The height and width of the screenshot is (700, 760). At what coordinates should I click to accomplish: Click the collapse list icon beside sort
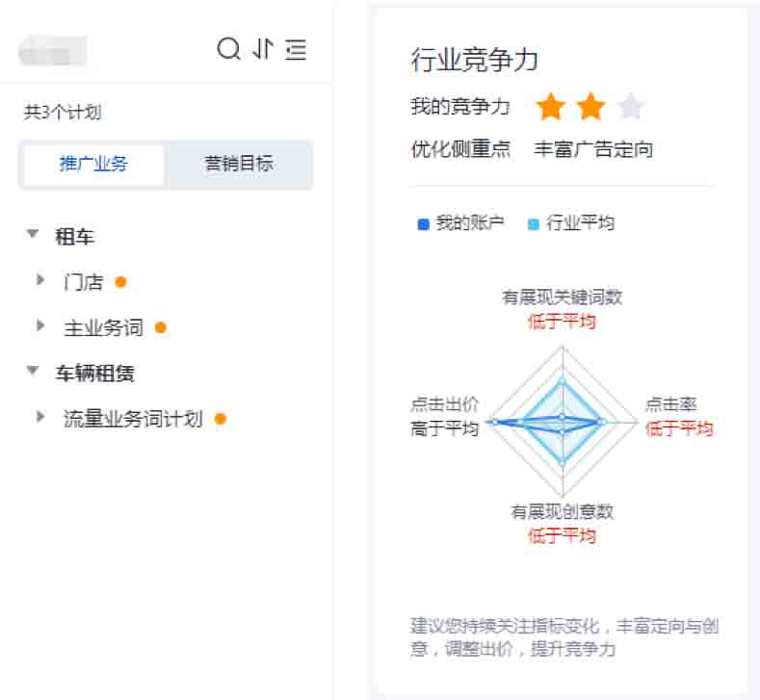[297, 49]
